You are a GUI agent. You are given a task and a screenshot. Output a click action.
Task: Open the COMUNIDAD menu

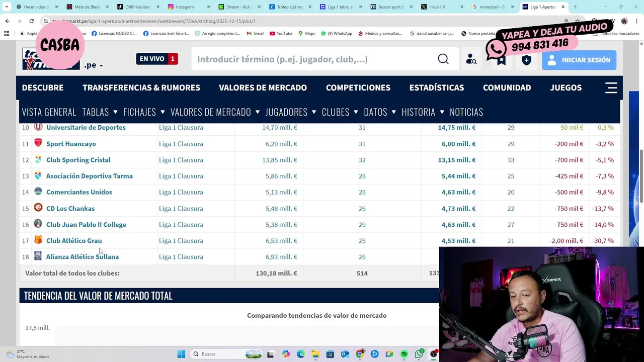point(507,87)
